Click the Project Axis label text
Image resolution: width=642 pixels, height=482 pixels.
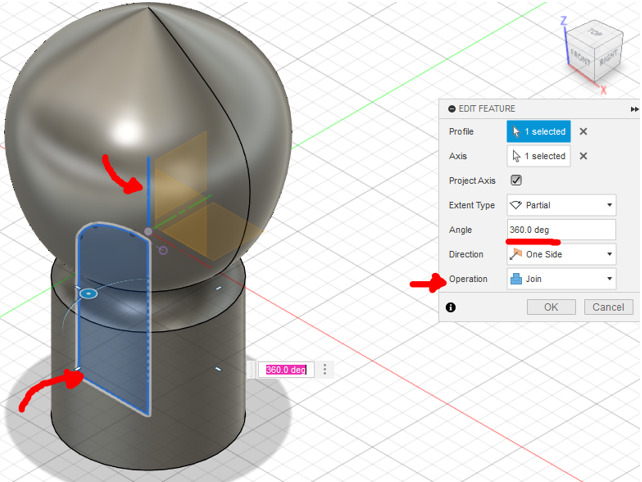click(x=472, y=181)
